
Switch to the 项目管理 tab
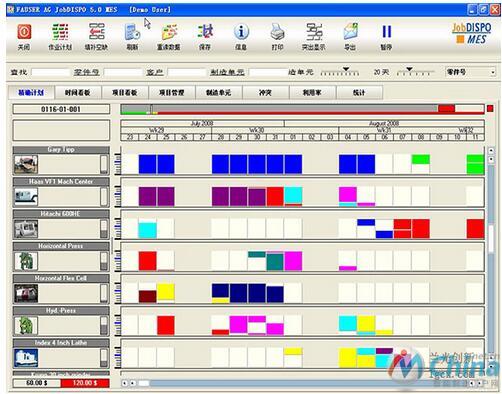point(171,92)
